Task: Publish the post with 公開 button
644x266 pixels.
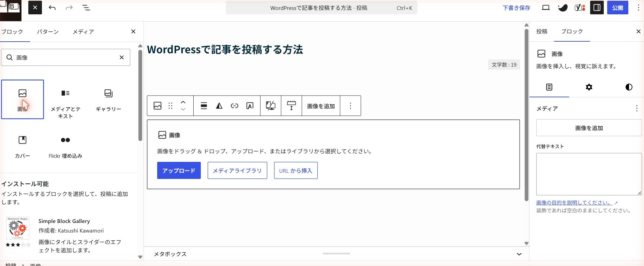Action: [x=617, y=8]
